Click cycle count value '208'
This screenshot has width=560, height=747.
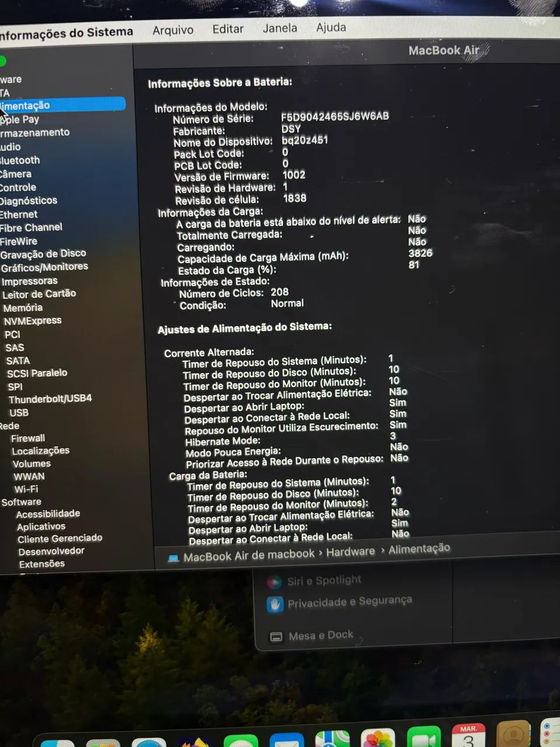click(279, 292)
